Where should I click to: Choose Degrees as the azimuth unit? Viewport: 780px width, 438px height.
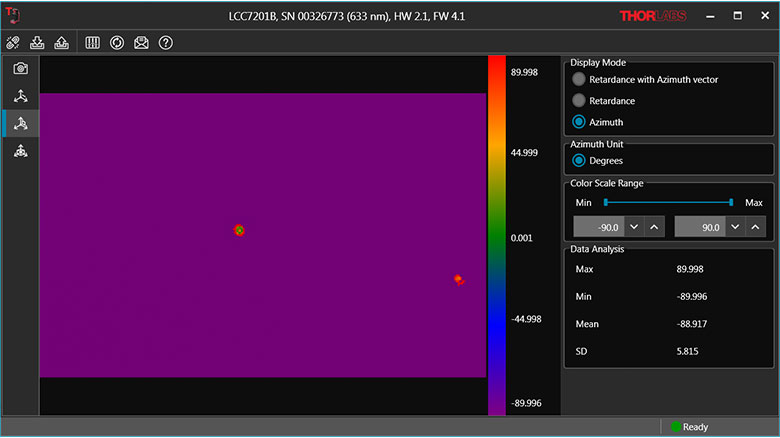coord(579,160)
